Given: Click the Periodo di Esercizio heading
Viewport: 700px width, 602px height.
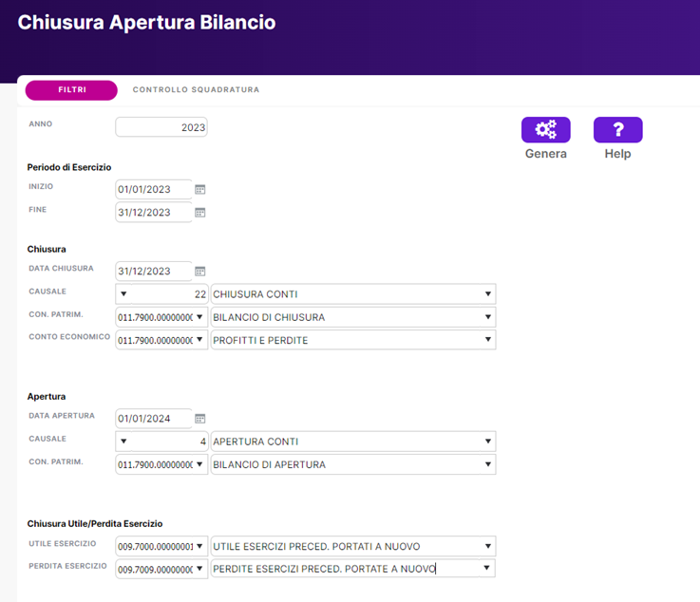Looking at the screenshot, I should tap(69, 167).
